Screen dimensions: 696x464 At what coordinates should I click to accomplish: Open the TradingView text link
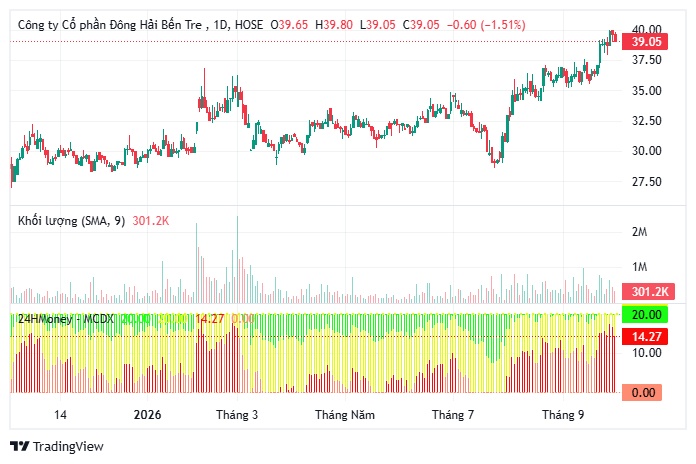coord(68,446)
